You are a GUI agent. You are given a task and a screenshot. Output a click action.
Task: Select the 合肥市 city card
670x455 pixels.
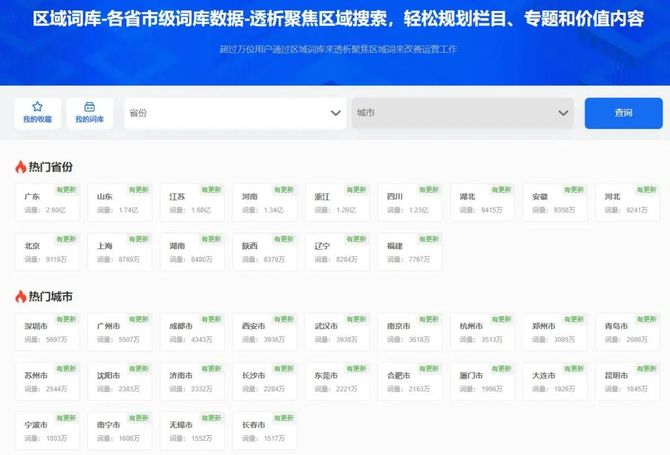point(410,382)
